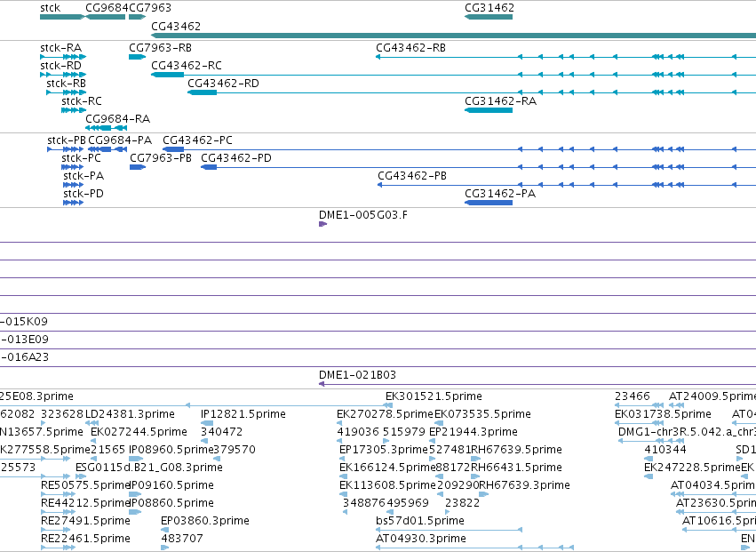Click EST label EP21944.3prime
The height and width of the screenshot is (552, 756).
pyautogui.click(x=473, y=432)
